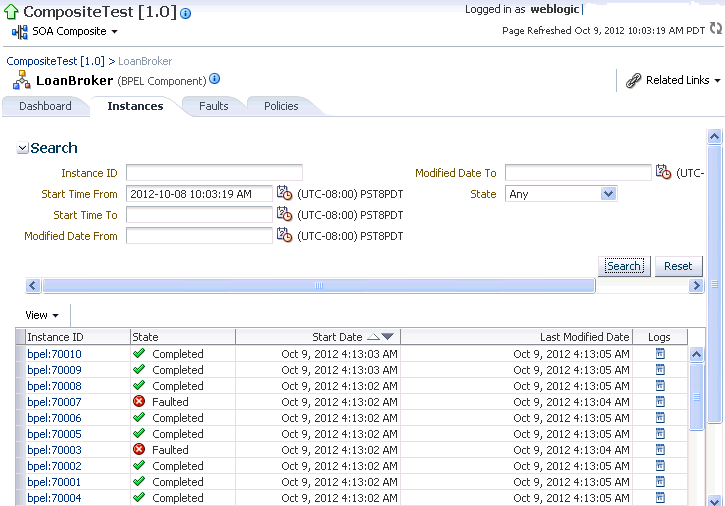
Task: Click the info icon next to CompositeTest [1.0]
Action: click(185, 14)
